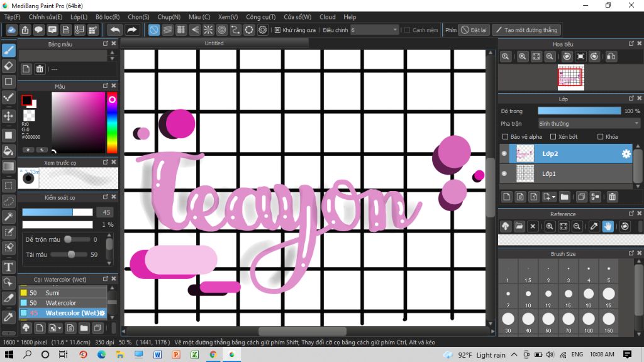Delete layer with the trash icon
The image size is (644, 362).
click(x=612, y=197)
